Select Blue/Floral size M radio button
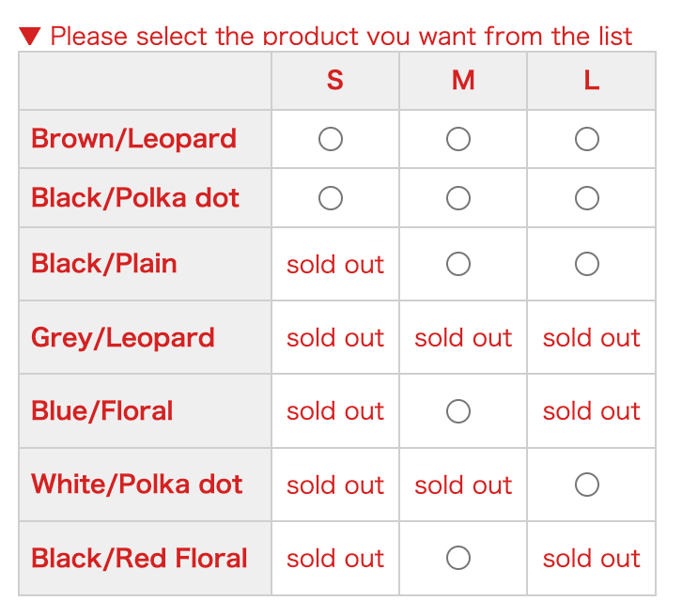Viewport: 682px width, 616px height. 458,411
